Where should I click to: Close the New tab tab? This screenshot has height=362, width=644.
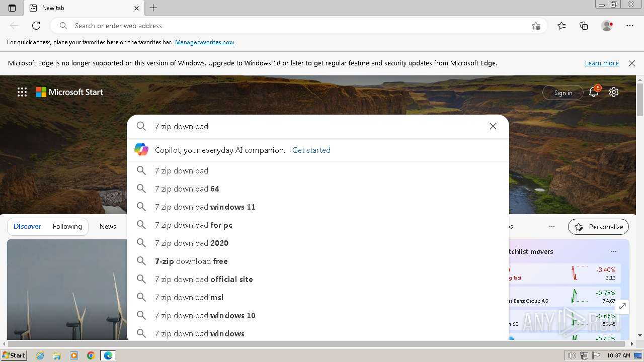tap(137, 8)
